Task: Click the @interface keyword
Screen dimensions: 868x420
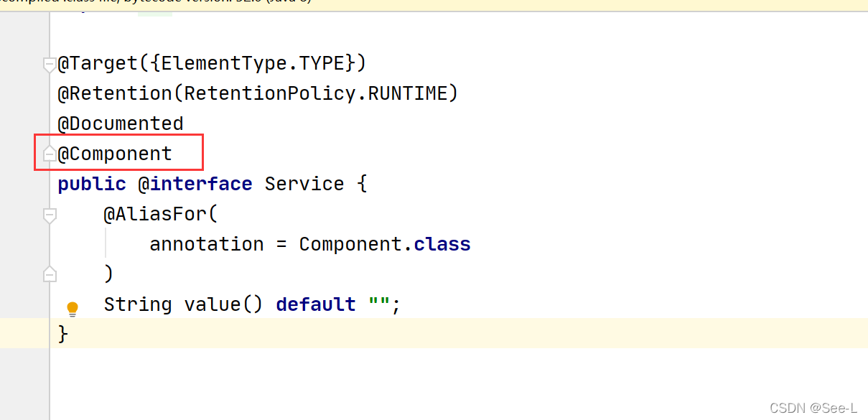Action: point(195,184)
